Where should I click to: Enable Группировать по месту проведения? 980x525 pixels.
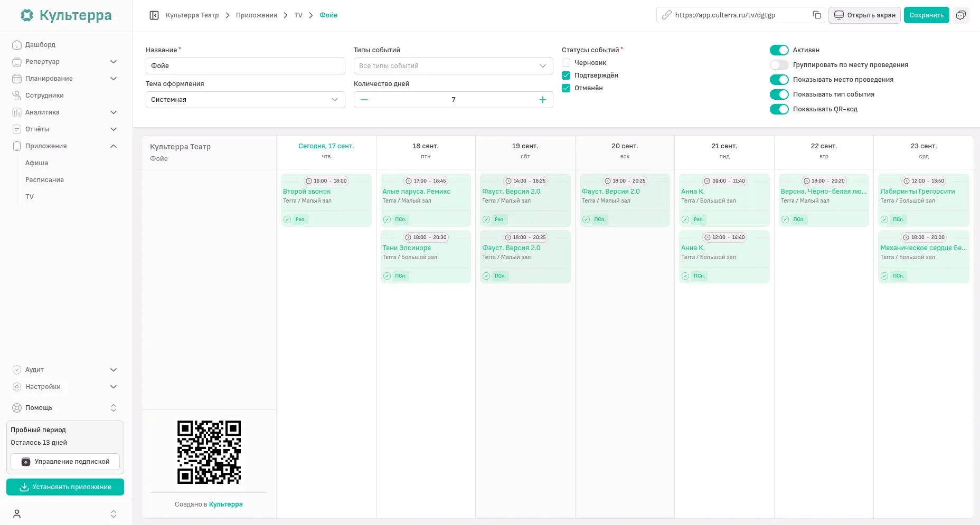coord(779,65)
